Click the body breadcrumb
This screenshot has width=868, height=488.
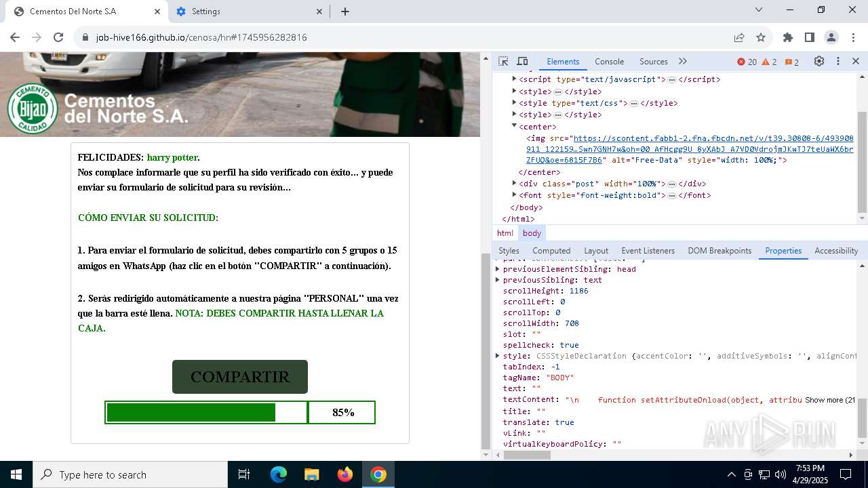(532, 233)
